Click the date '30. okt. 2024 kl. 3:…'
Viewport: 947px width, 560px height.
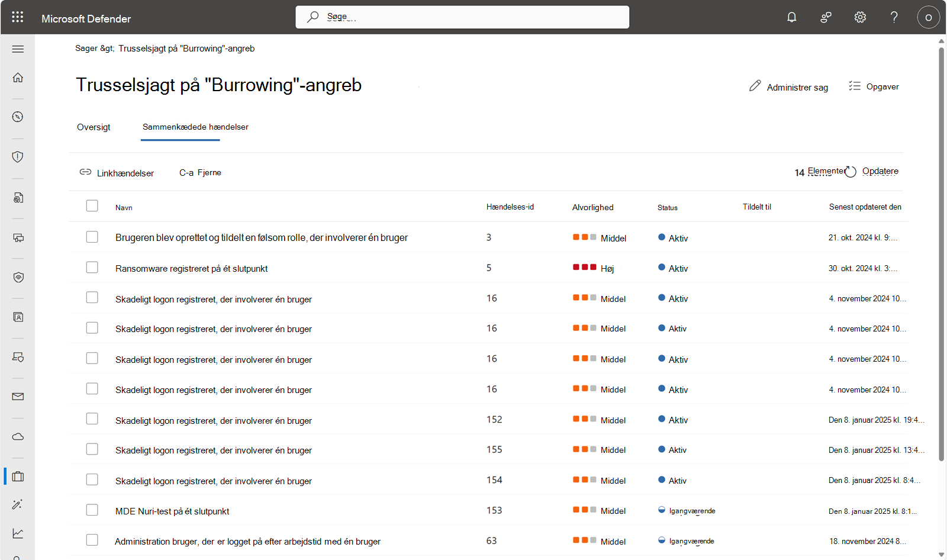pos(863,268)
